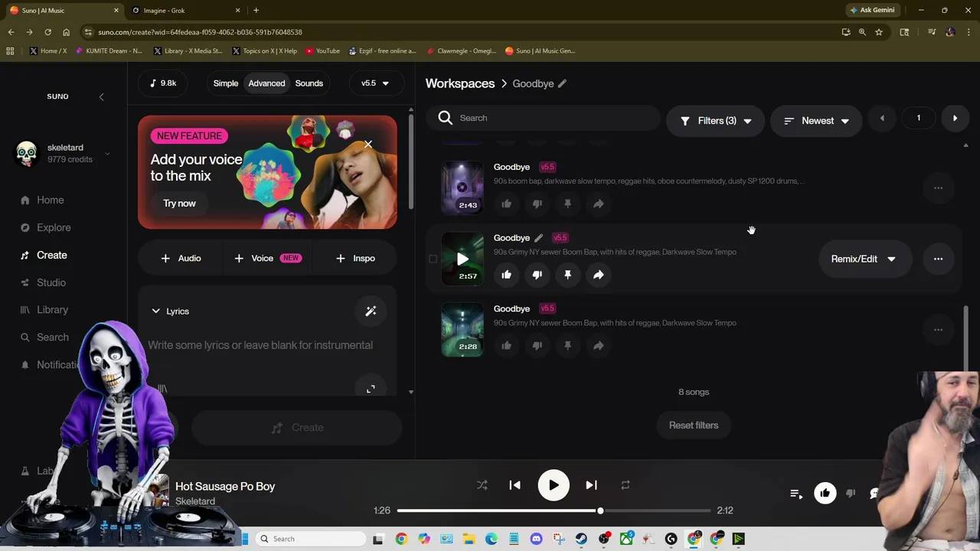This screenshot has height=551, width=980.
Task: Toggle repeat in the player bar
Action: (625, 485)
